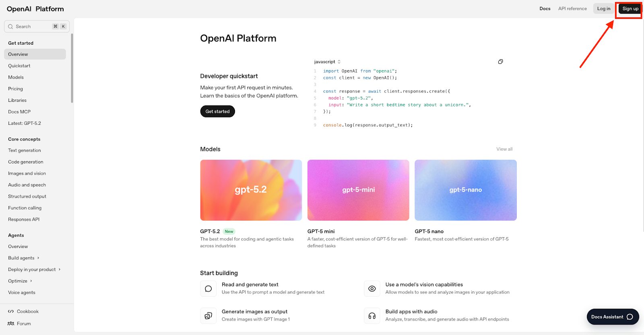Expand Build agents in sidebar
The image size is (644, 335).
point(24,258)
